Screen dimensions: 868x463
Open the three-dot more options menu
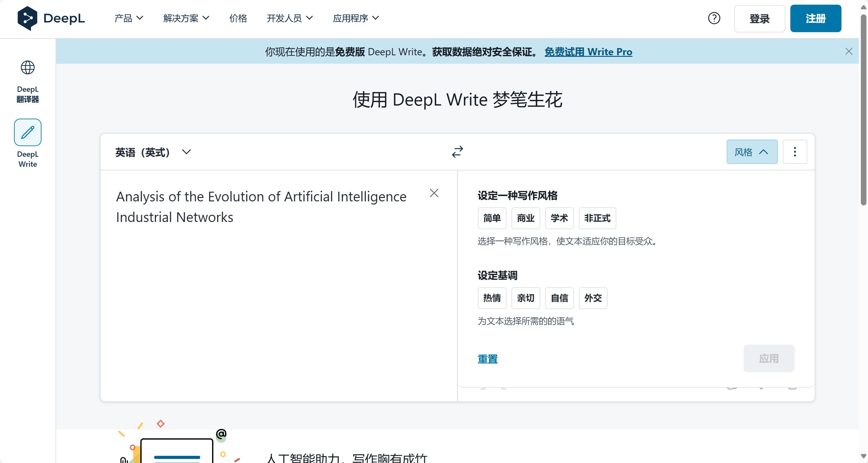click(794, 152)
